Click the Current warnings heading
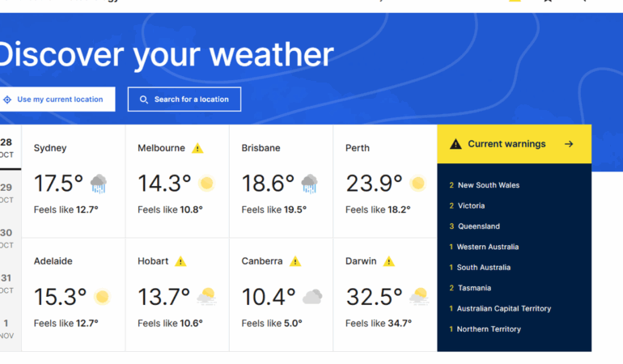623x364 pixels. (x=506, y=144)
